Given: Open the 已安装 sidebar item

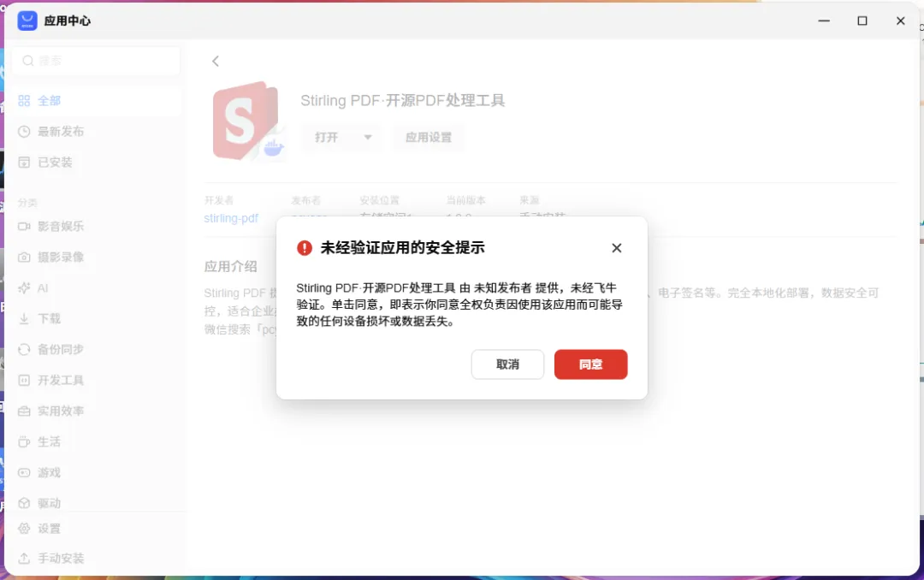Looking at the screenshot, I should click(x=96, y=162).
